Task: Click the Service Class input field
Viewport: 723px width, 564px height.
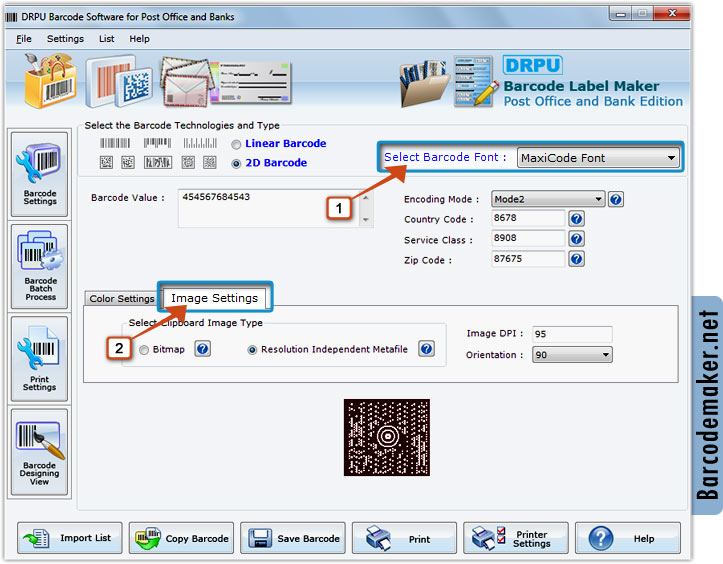Action: (528, 238)
